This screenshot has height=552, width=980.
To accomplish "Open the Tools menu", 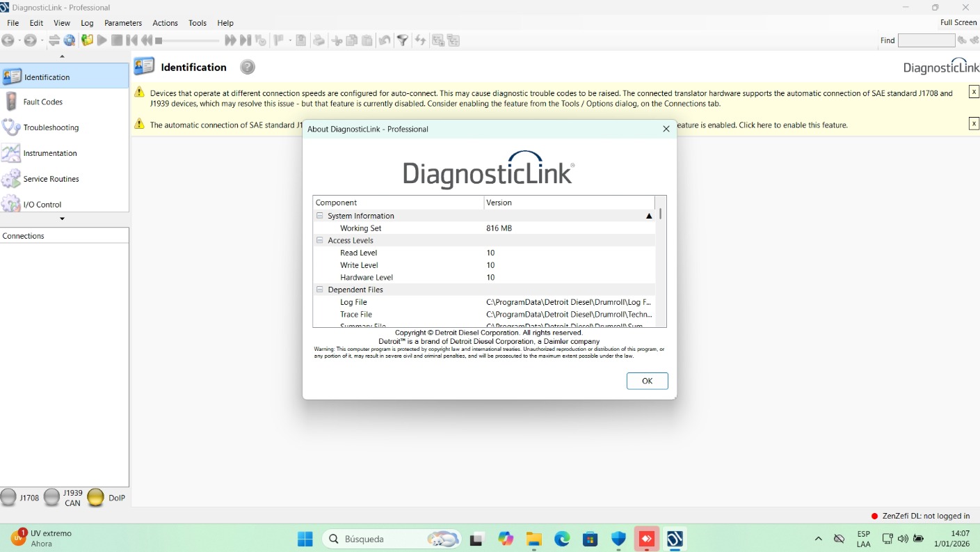I will (198, 23).
